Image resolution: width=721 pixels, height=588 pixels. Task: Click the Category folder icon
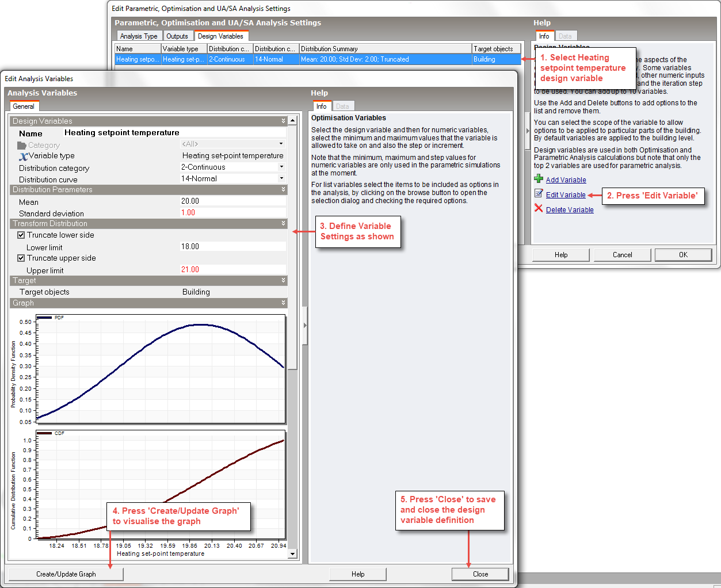(22, 145)
